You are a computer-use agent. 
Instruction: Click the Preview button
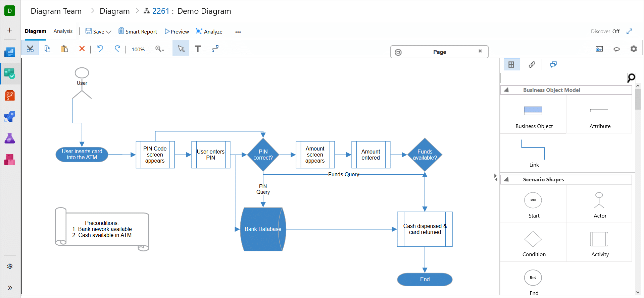177,32
